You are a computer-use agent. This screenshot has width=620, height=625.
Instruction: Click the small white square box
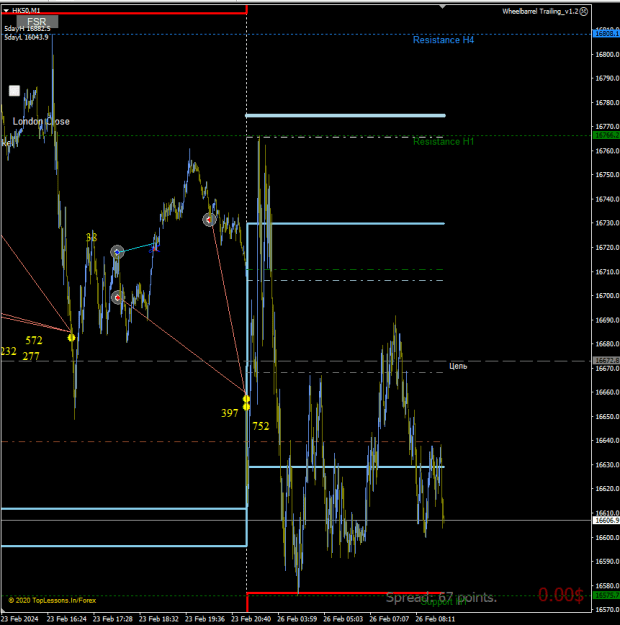pos(14,91)
